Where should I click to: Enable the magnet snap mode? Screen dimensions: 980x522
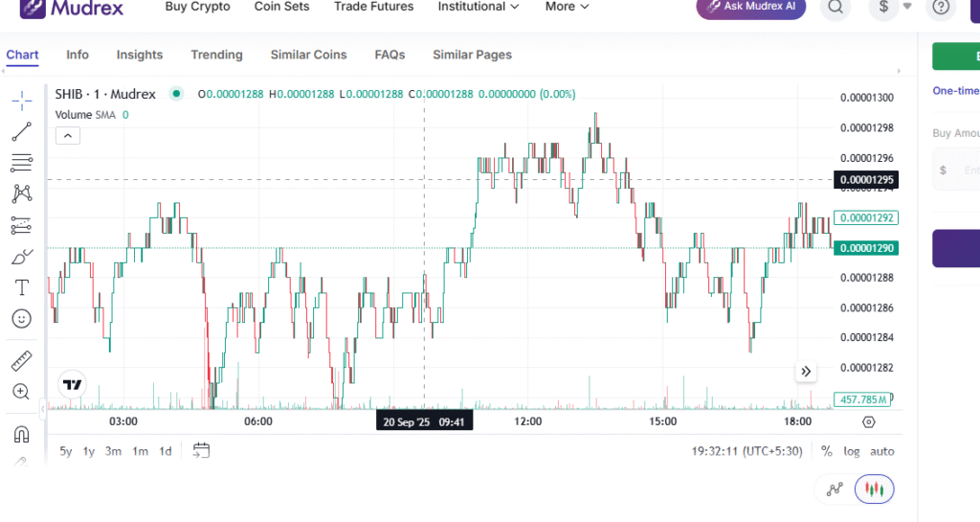tap(21, 434)
